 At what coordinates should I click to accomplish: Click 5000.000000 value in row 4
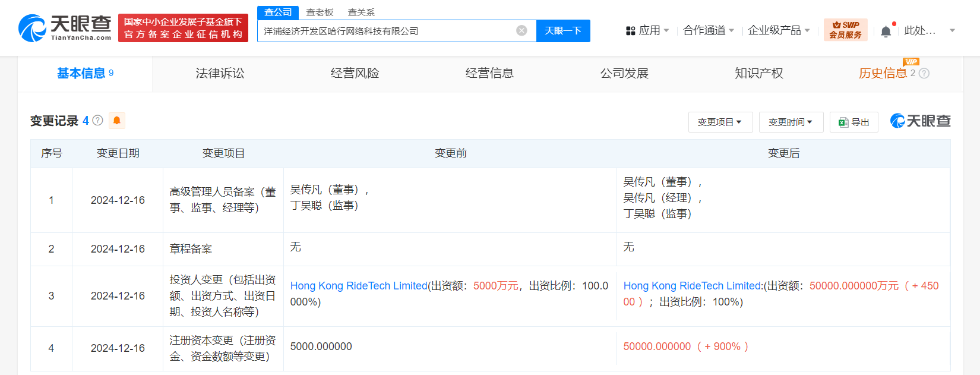pos(321,346)
